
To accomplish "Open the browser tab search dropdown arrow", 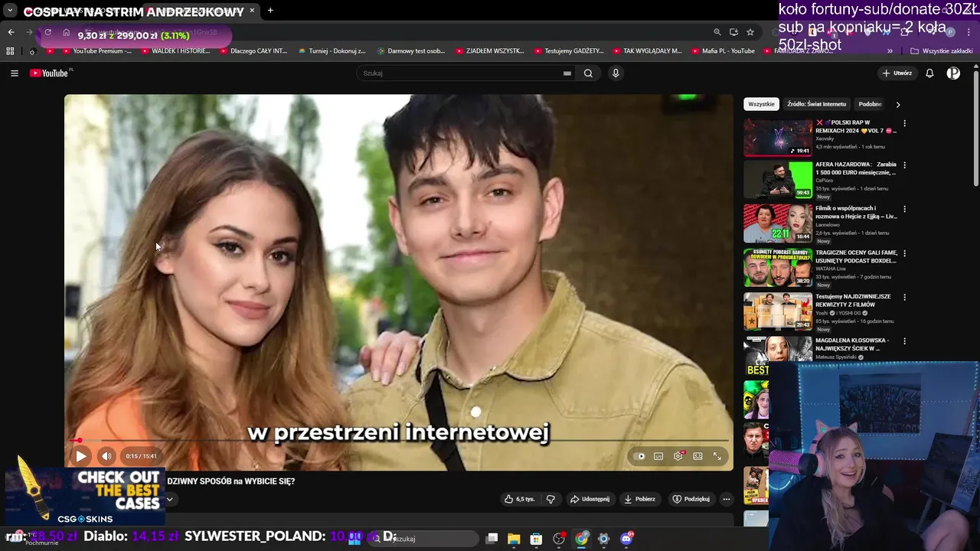I will [x=10, y=11].
